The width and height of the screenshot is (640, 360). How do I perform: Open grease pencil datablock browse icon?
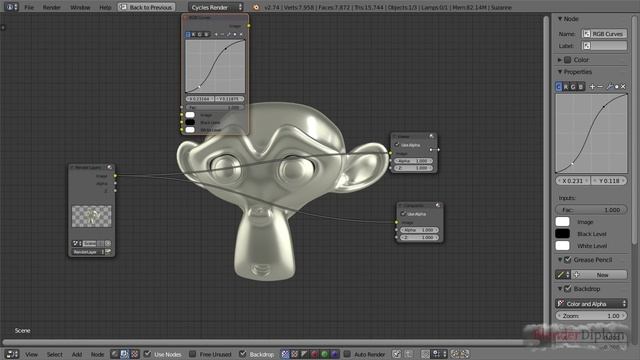pyautogui.click(x=563, y=275)
